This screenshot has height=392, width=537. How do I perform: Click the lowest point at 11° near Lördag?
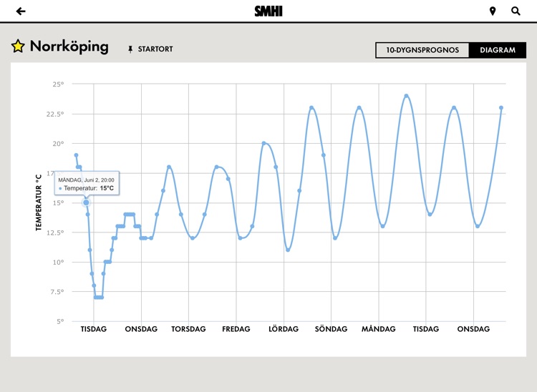click(x=288, y=250)
